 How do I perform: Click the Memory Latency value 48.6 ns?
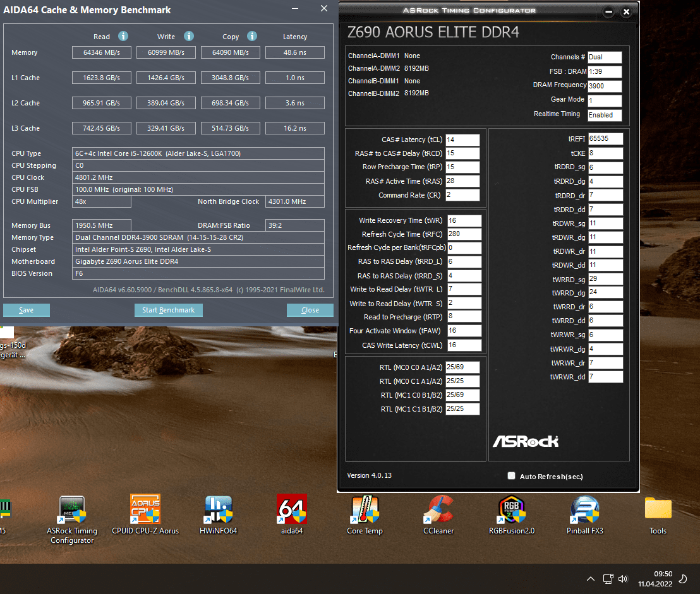coord(294,52)
